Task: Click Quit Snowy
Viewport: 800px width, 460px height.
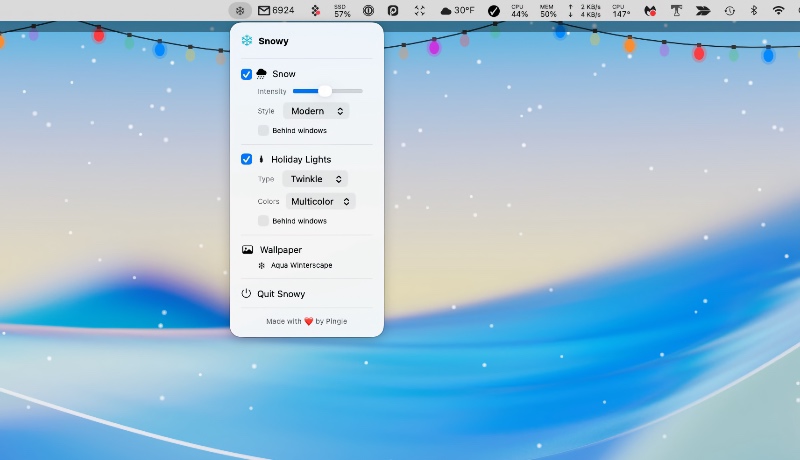Action: pos(280,294)
